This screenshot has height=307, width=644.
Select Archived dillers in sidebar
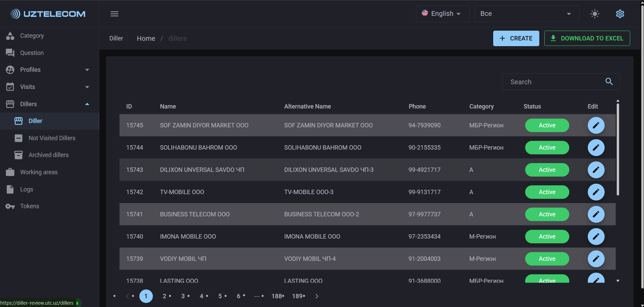48,155
